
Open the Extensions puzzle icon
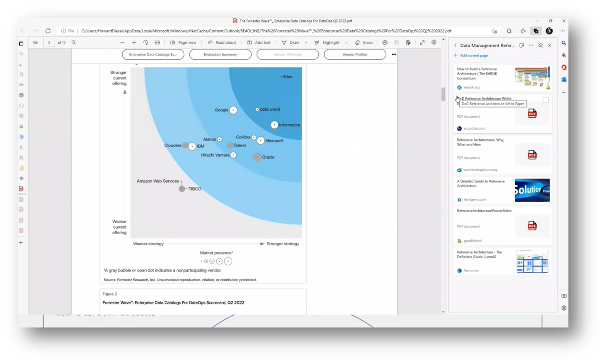[x=509, y=31]
